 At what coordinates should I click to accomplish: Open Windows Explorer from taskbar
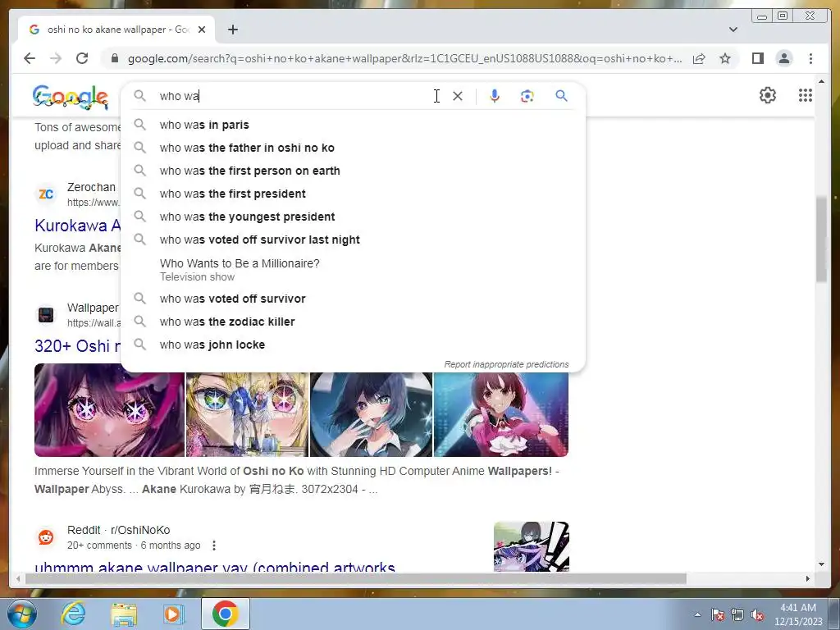tap(124, 614)
